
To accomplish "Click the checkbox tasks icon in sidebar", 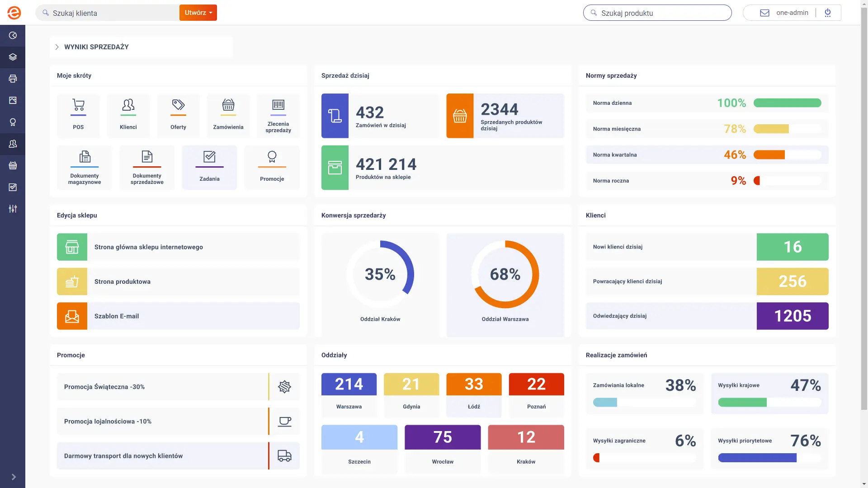I will [13, 187].
